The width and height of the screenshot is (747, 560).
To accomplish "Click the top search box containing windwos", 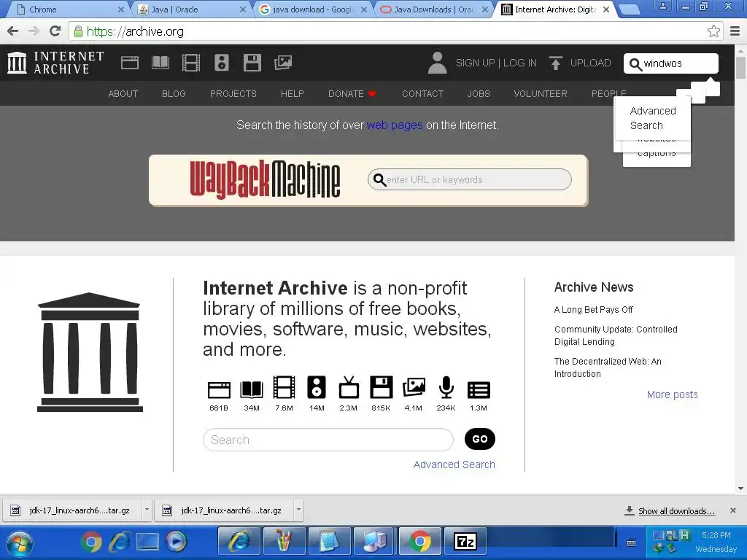I will pos(671,63).
